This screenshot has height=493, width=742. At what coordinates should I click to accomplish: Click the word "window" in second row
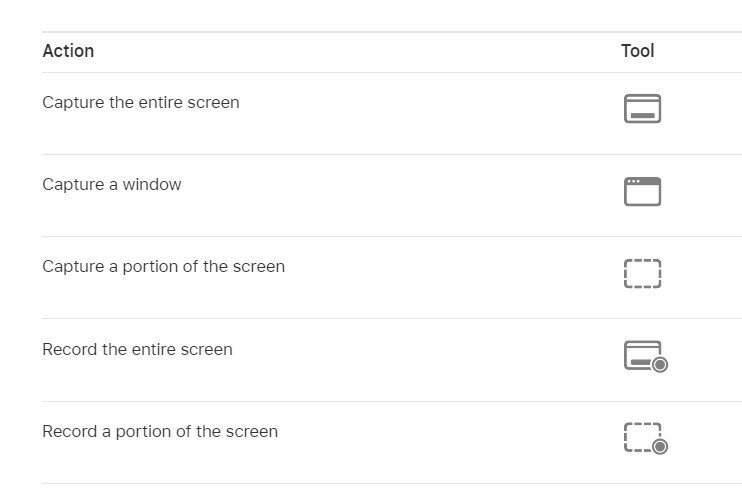click(x=152, y=185)
